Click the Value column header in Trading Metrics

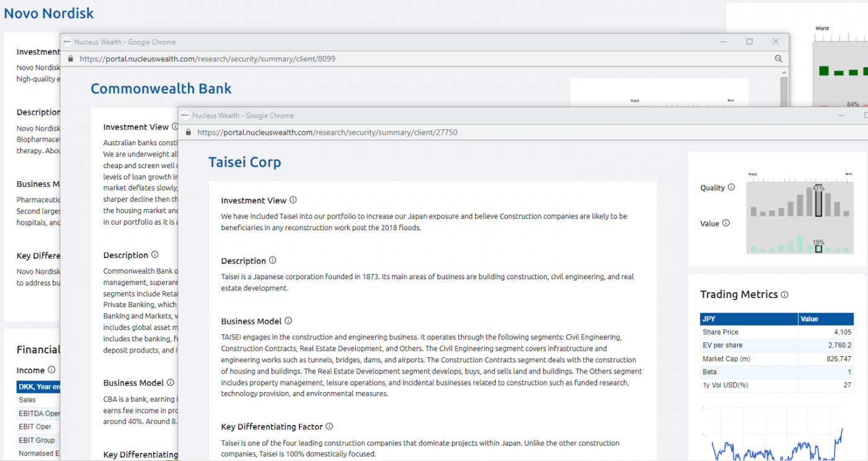pyautogui.click(x=826, y=319)
